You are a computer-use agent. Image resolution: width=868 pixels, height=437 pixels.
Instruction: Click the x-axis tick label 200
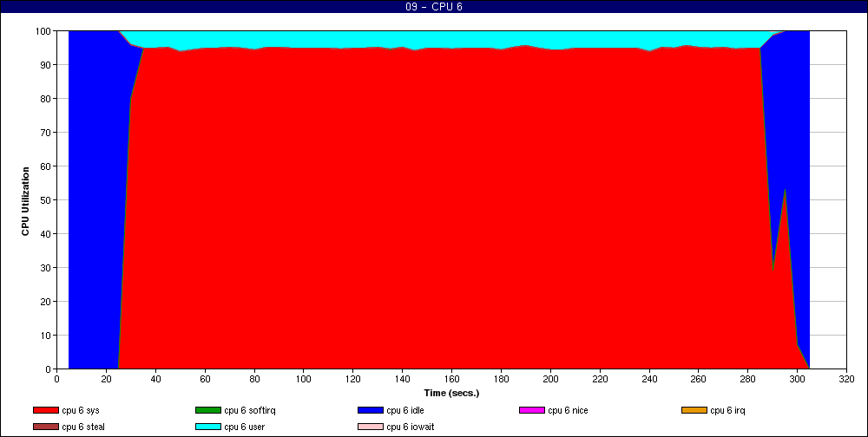(550, 379)
